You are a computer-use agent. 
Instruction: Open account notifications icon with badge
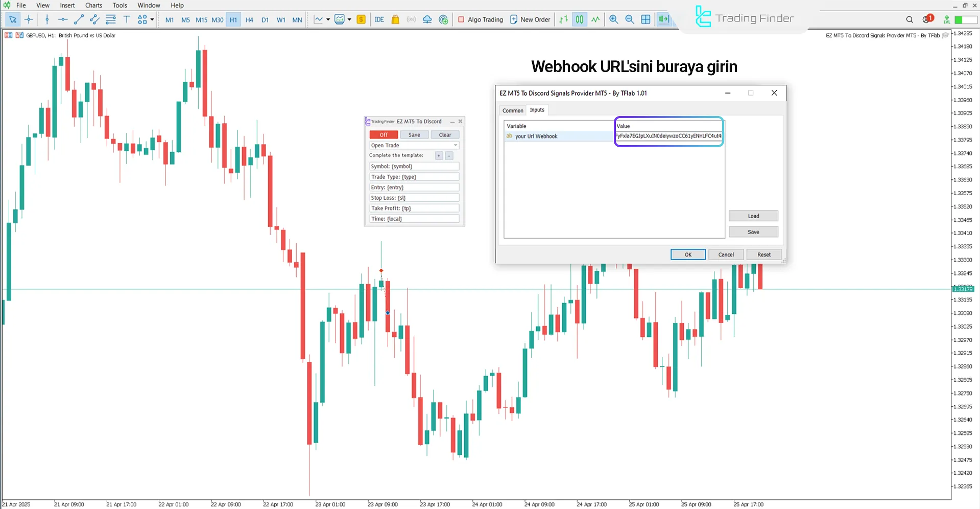click(x=927, y=19)
